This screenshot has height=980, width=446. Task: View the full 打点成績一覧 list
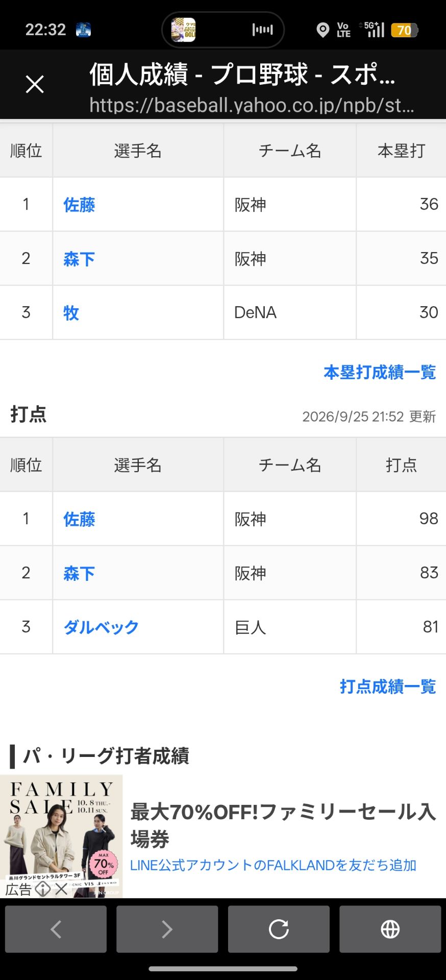click(x=388, y=687)
